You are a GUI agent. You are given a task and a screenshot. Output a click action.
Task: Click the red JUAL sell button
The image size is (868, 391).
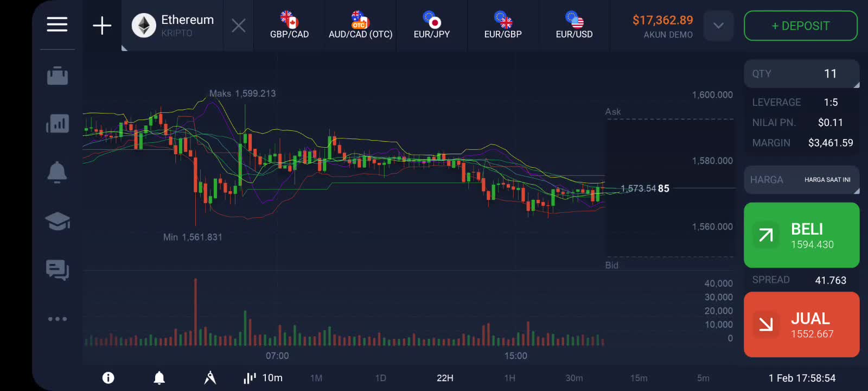click(802, 325)
